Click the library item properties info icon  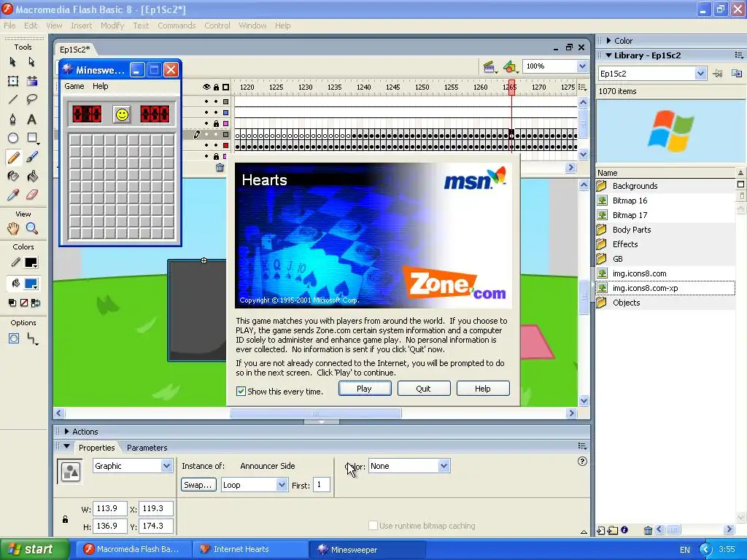click(624, 530)
